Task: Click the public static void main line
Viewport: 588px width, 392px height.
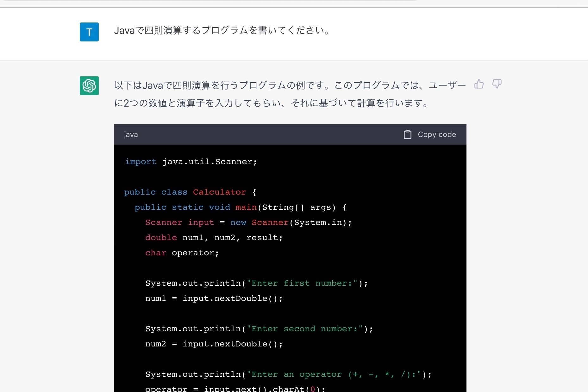Action: pos(241,207)
